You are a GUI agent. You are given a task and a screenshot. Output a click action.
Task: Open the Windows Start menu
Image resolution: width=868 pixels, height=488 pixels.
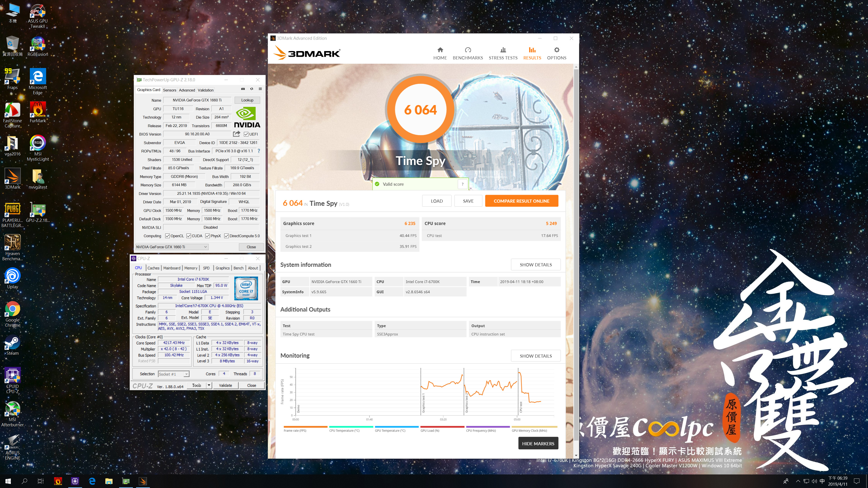[x=8, y=481]
